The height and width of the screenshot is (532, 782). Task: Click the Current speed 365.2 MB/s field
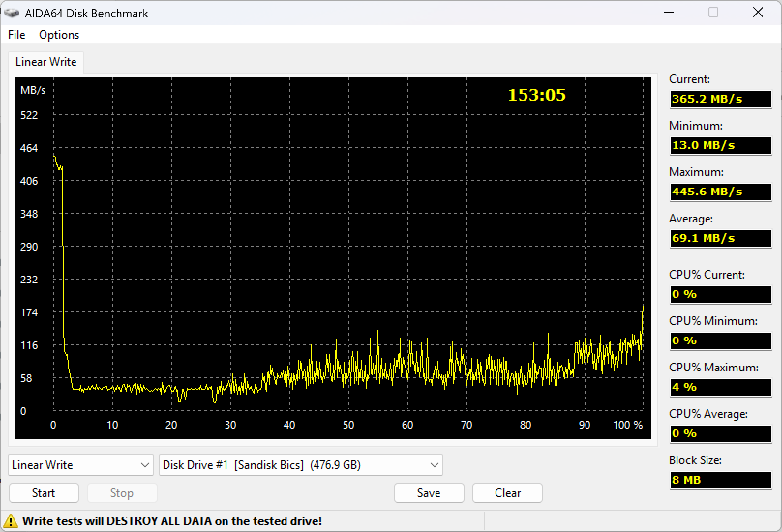pyautogui.click(x=721, y=99)
